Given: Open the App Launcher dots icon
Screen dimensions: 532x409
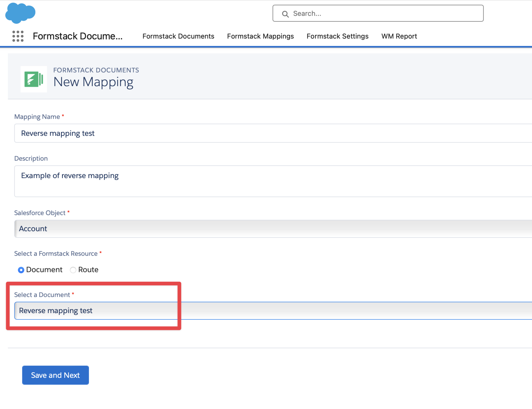Looking at the screenshot, I should [18, 36].
